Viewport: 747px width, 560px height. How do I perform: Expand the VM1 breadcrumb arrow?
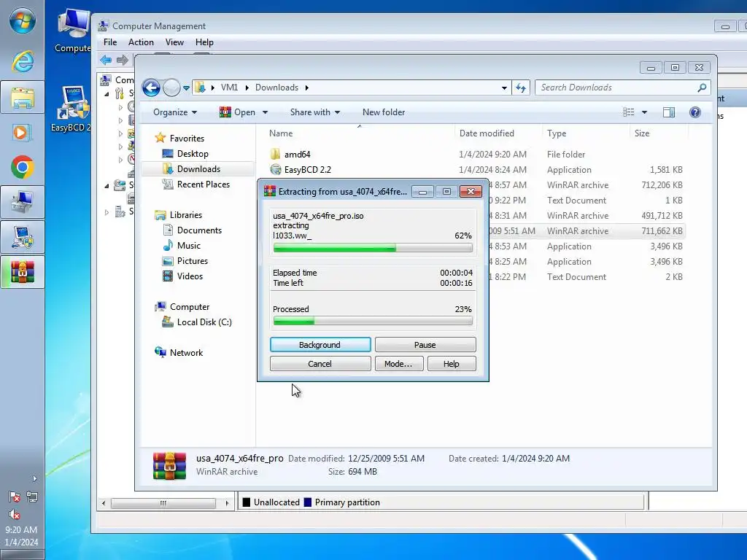click(x=247, y=87)
